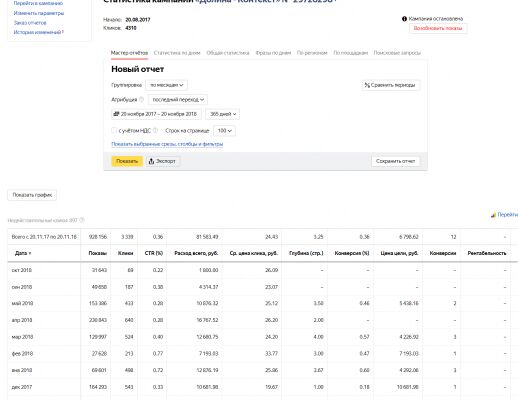Click the 'Клики' column header
This screenshot has width=518, height=400.
pos(126,253)
